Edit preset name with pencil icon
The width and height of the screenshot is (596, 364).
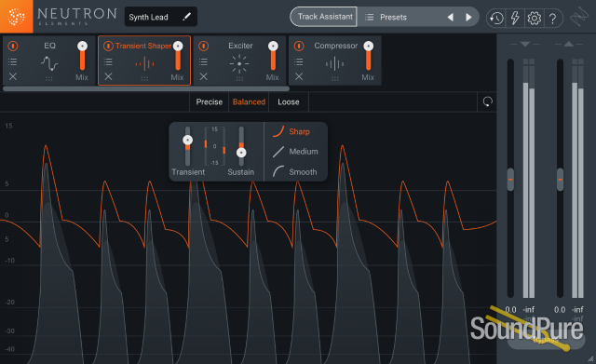(186, 17)
